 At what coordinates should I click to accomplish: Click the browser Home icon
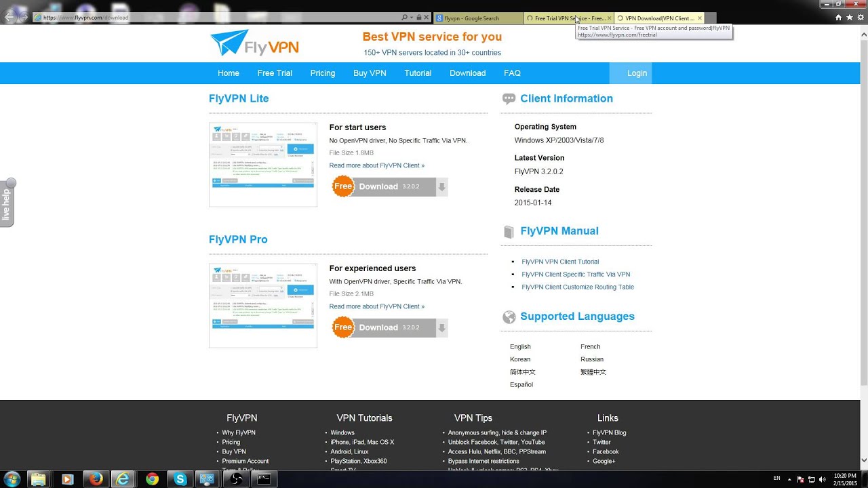coord(840,18)
